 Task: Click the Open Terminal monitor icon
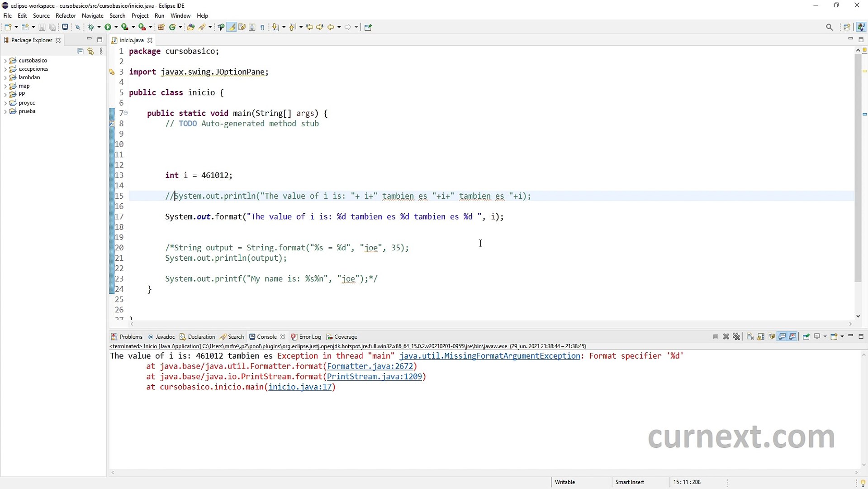pyautogui.click(x=65, y=27)
